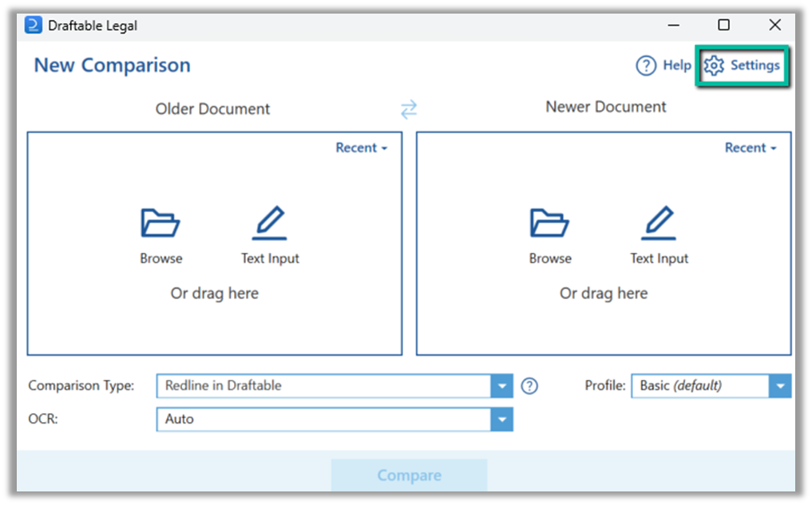Image resolution: width=812 pixels, height=505 pixels.
Task: Click the Help text link
Action: (677, 65)
